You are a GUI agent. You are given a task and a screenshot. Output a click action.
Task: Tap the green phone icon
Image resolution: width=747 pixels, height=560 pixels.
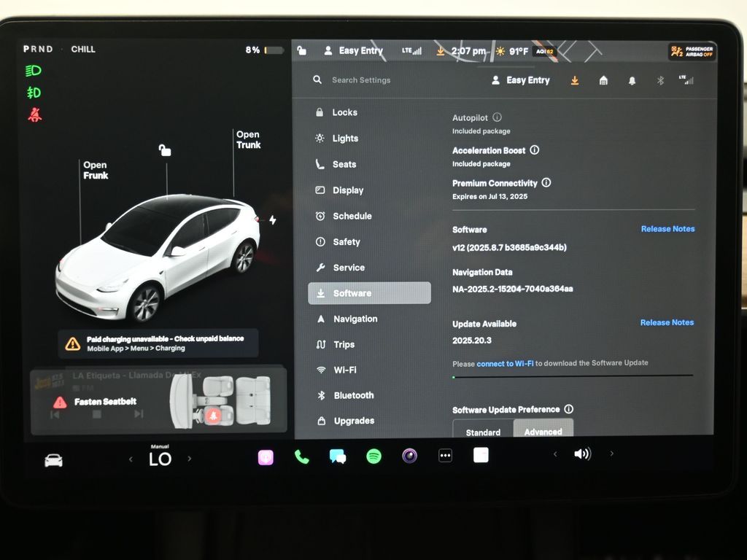coord(301,456)
